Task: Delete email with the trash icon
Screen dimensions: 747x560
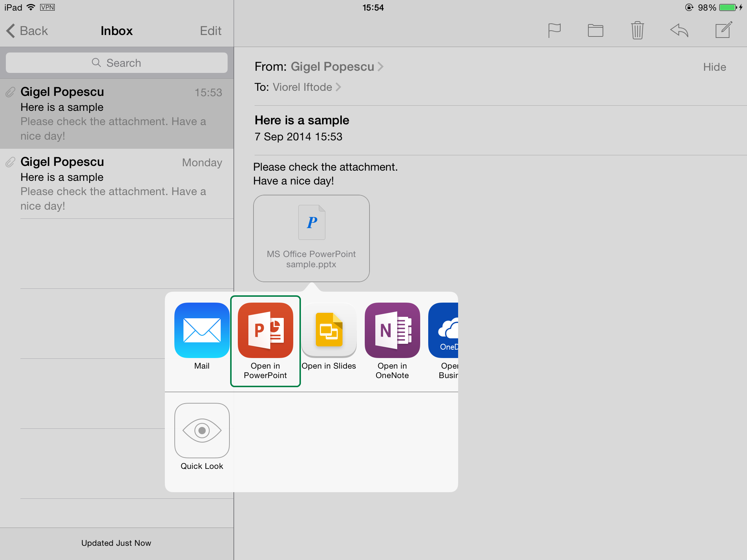Action: click(x=637, y=30)
